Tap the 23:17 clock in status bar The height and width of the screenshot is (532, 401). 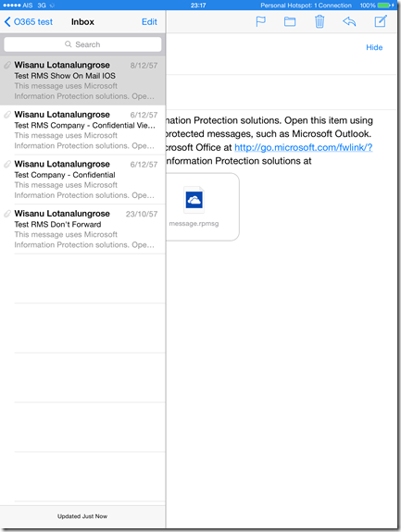198,6
